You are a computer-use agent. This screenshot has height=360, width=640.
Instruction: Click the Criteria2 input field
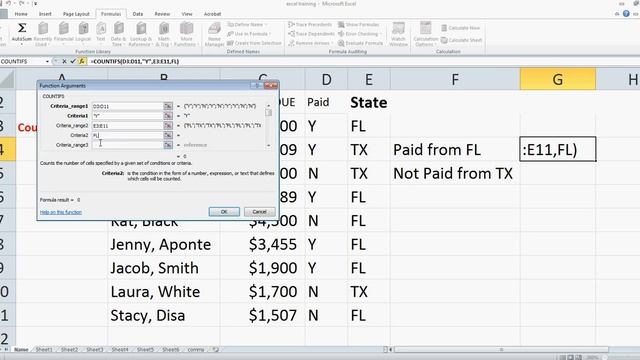click(127, 135)
